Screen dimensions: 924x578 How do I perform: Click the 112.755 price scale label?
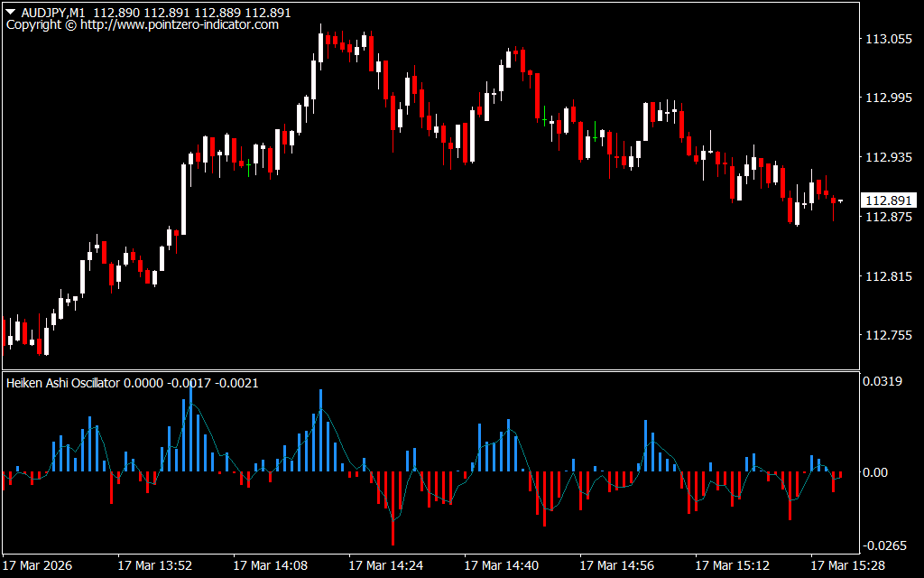click(889, 335)
